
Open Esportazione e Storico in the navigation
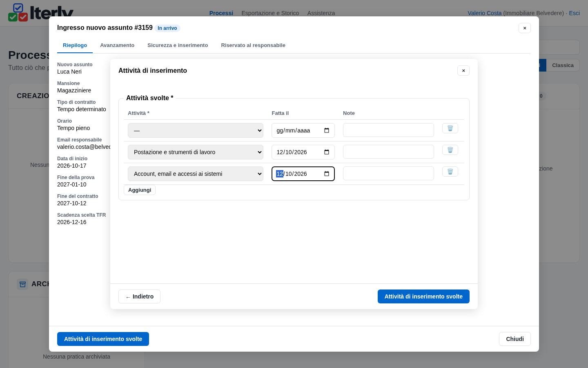click(270, 13)
